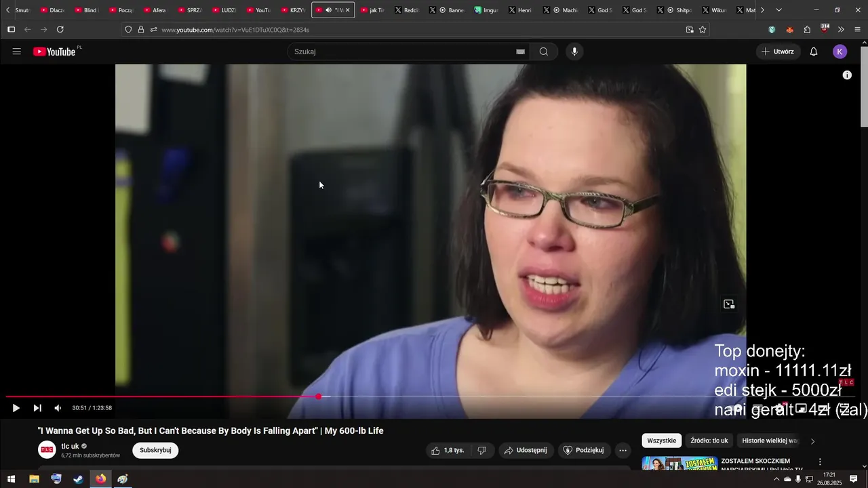Go forward one page in browser

(x=43, y=30)
